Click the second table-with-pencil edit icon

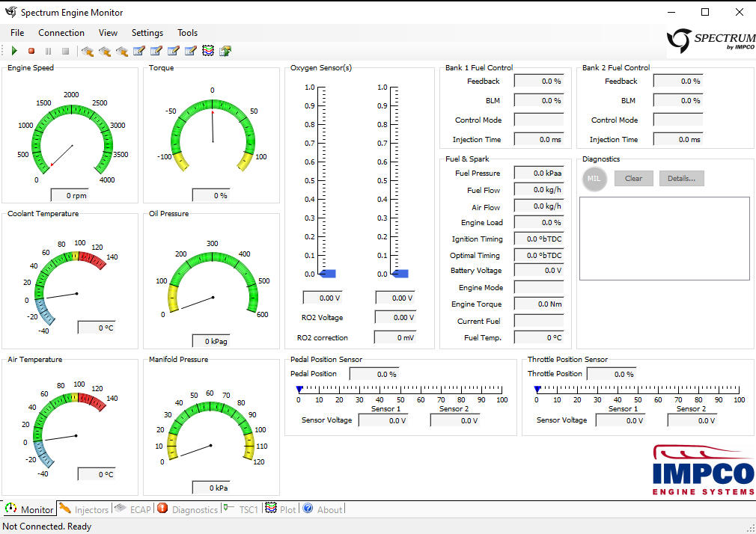tap(156, 51)
